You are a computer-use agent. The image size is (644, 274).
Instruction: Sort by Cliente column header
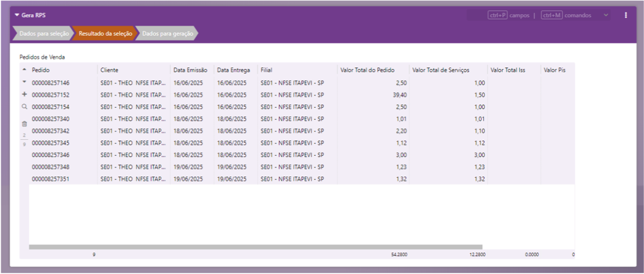(x=109, y=70)
